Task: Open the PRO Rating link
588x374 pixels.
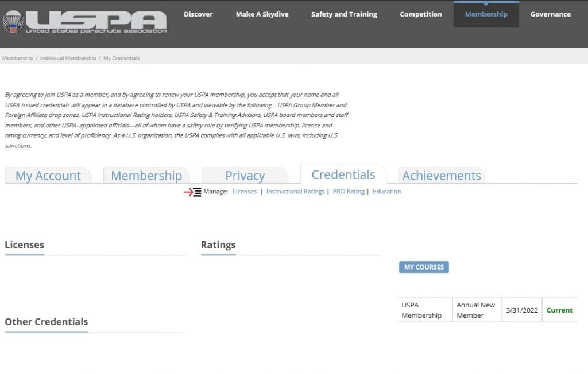Action: 349,192
